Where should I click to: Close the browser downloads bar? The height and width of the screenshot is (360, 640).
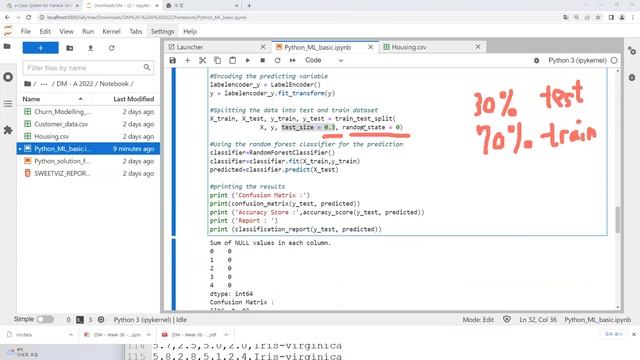pos(633,334)
